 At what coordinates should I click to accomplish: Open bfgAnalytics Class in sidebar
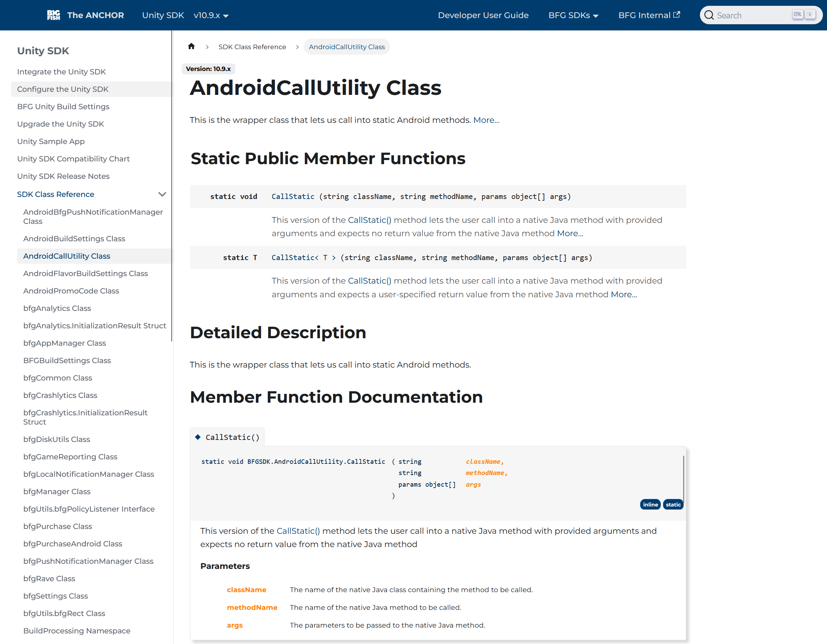[x=57, y=308]
